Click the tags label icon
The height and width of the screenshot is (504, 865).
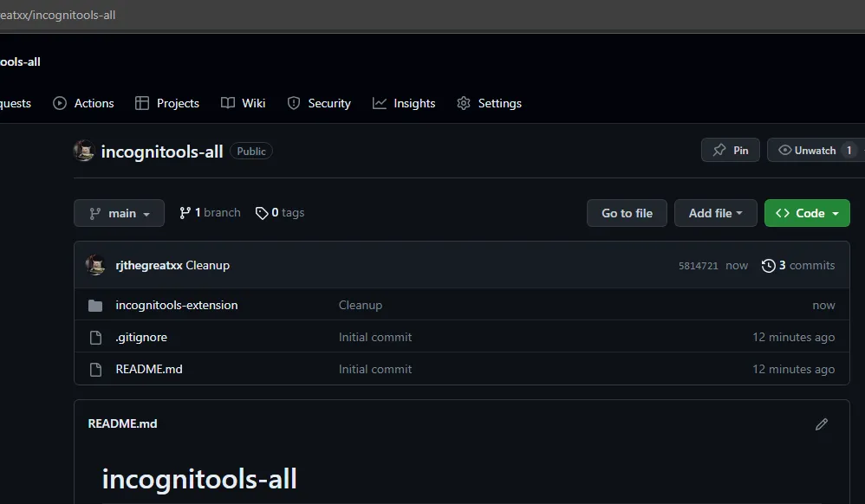point(262,213)
